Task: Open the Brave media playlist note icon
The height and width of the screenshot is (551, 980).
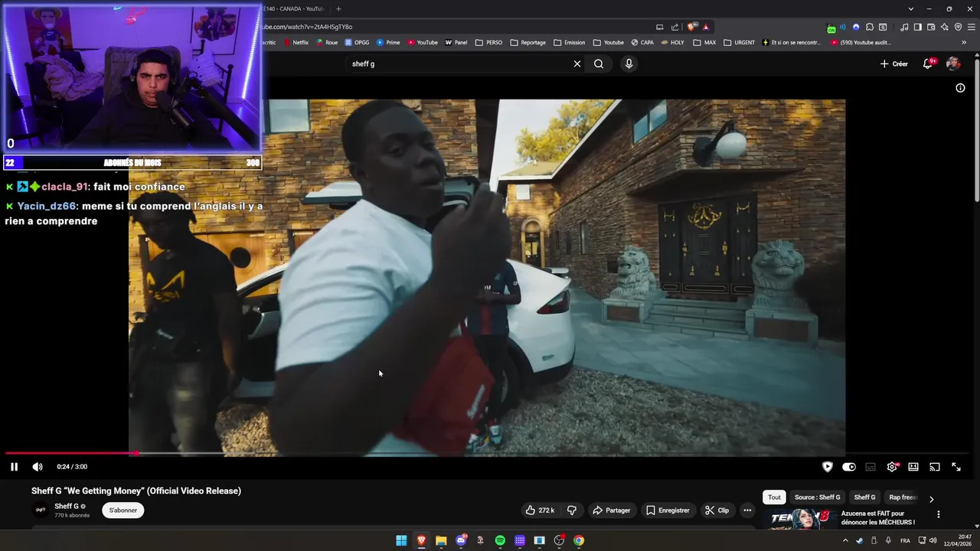Action: tap(904, 27)
